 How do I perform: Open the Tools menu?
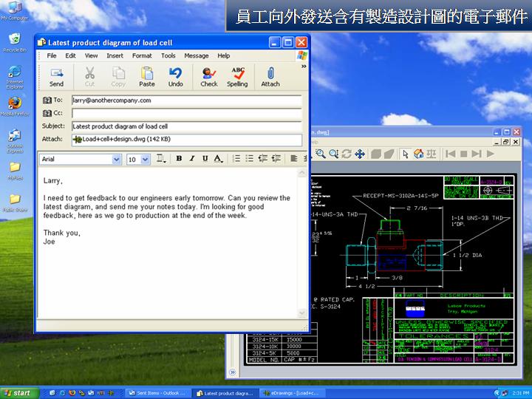coord(168,55)
